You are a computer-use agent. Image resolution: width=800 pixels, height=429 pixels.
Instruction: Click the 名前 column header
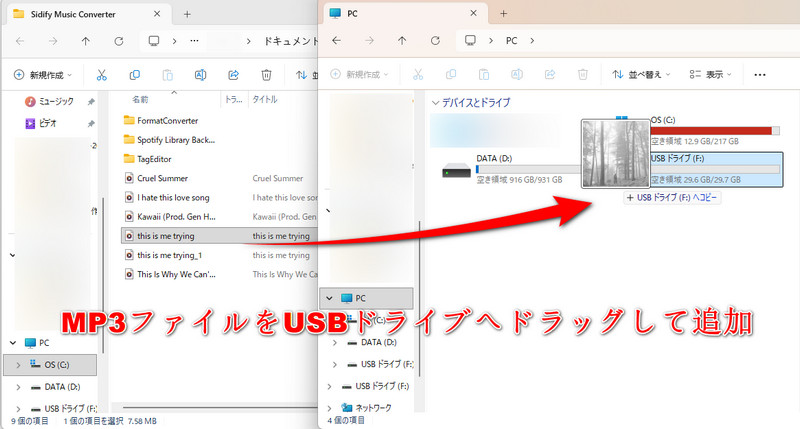coord(140,99)
